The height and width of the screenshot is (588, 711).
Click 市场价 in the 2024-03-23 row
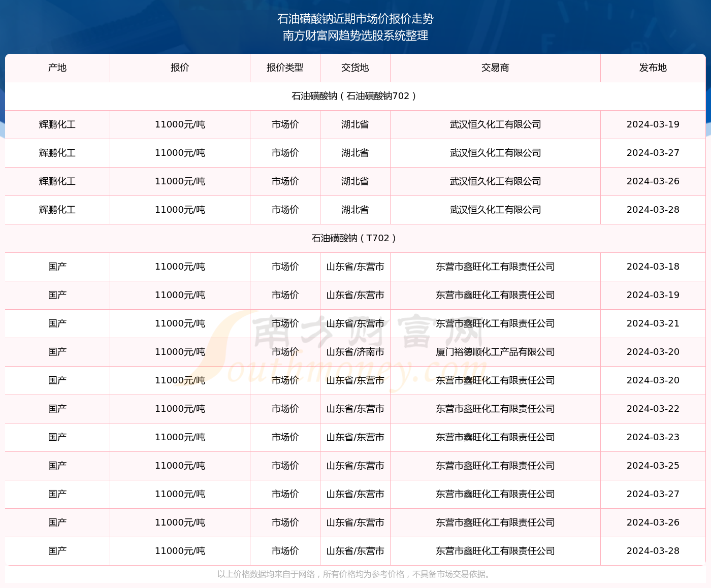[285, 437]
